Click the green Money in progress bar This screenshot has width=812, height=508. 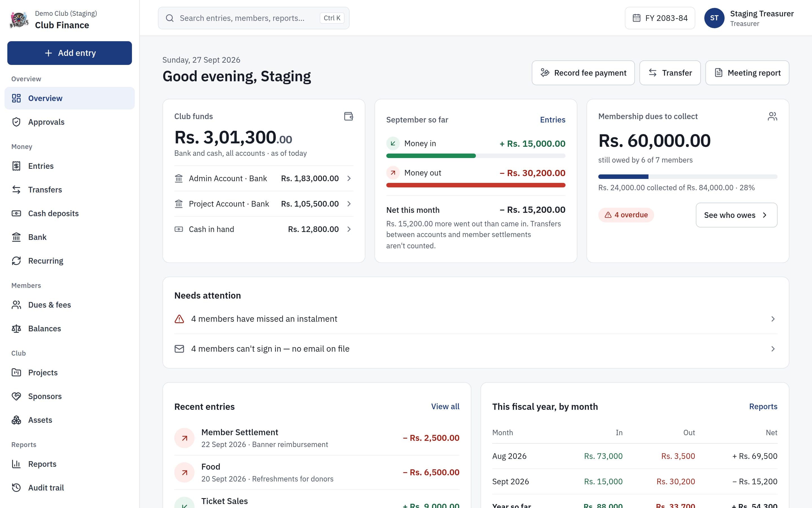pos(431,156)
